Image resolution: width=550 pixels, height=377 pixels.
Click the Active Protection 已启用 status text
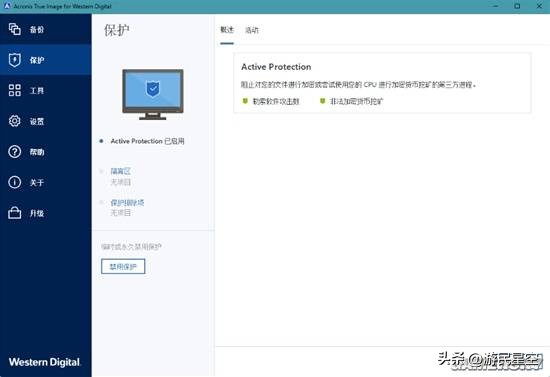click(147, 141)
